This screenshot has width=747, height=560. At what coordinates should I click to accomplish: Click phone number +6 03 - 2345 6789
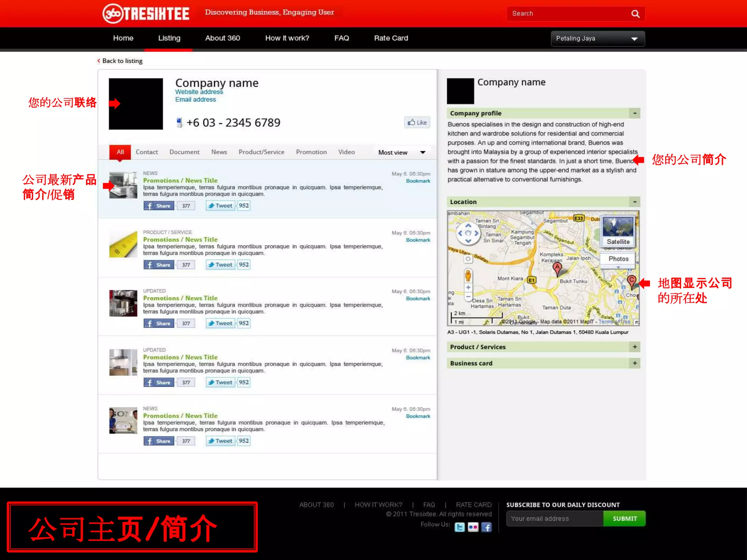pos(233,123)
